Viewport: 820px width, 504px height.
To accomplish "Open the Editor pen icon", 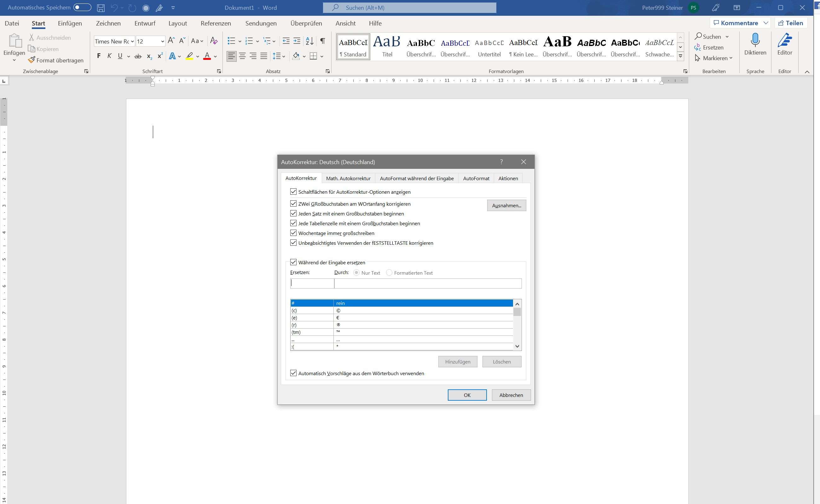I will 784,41.
